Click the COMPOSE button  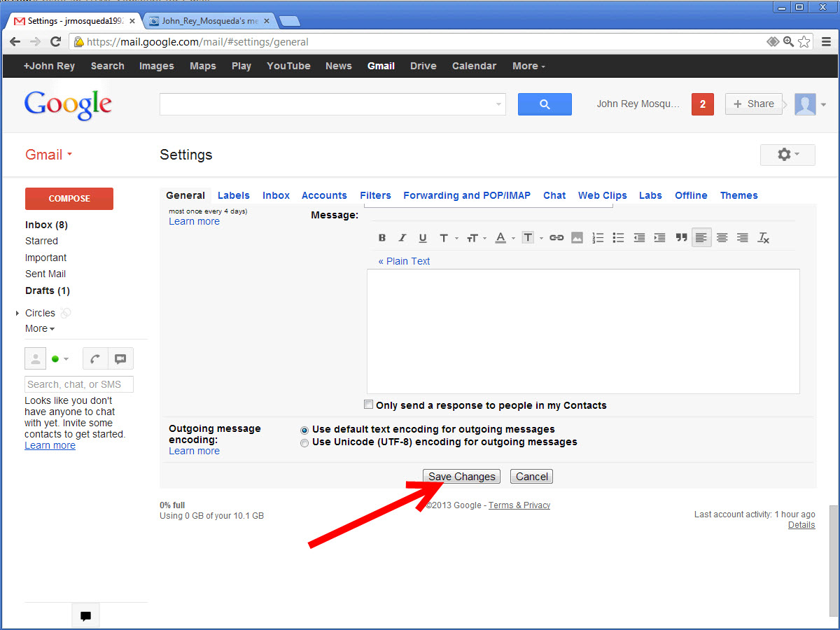[x=69, y=199]
